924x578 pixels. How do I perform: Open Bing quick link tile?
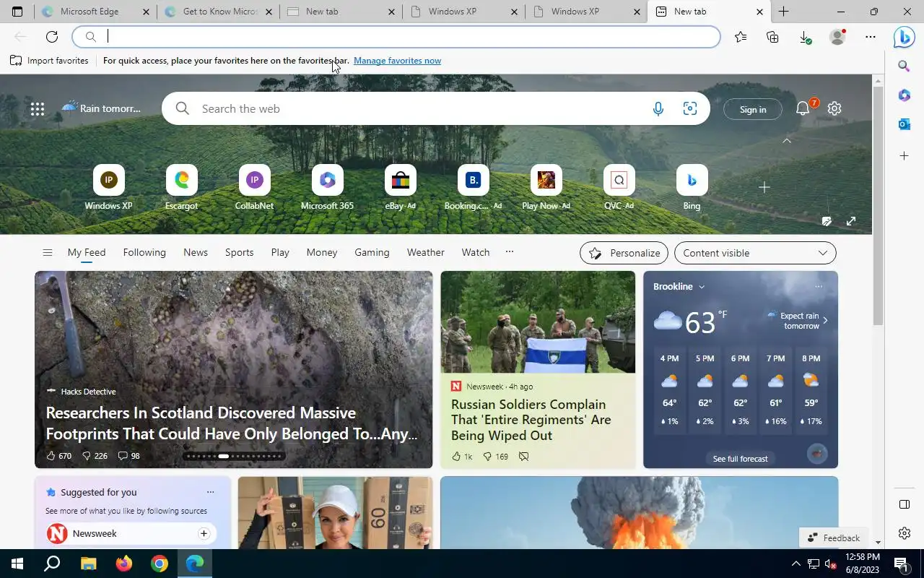[692, 188]
